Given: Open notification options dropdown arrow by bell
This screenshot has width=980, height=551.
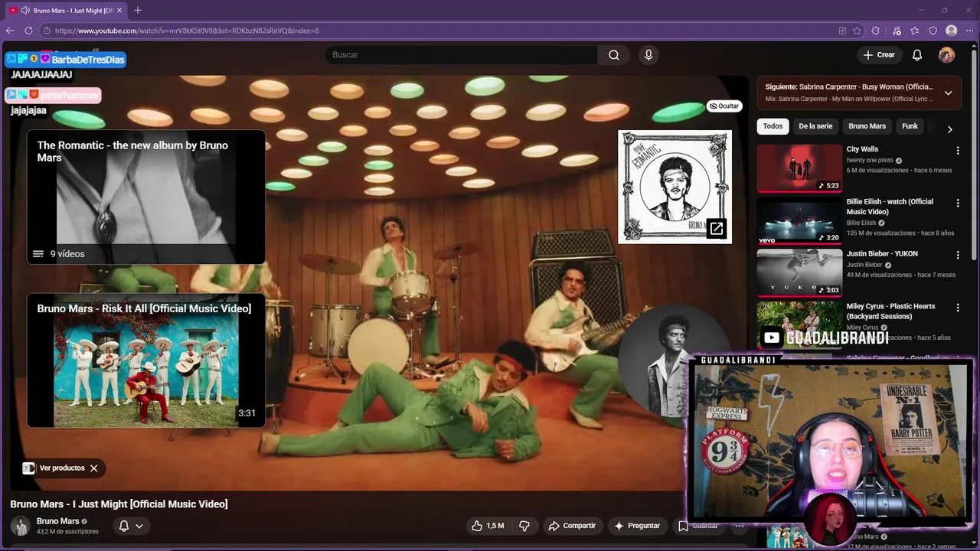Looking at the screenshot, I should point(139,526).
